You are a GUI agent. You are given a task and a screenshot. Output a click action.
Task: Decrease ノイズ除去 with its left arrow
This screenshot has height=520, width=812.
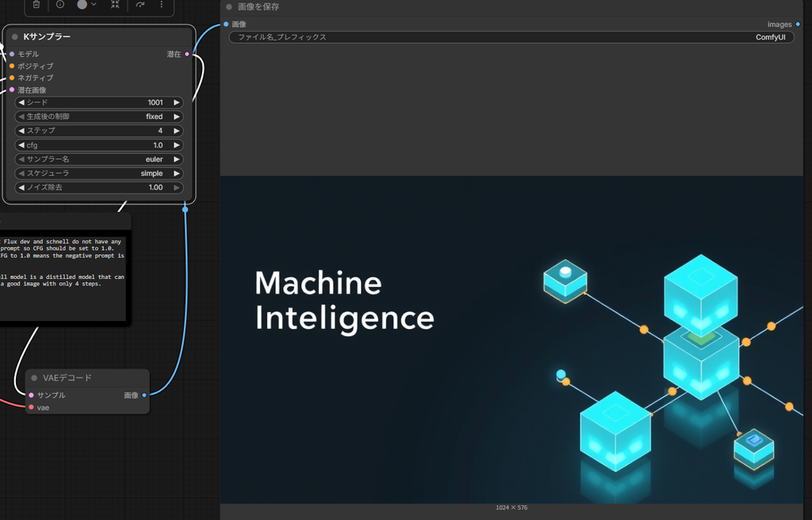[21, 188]
